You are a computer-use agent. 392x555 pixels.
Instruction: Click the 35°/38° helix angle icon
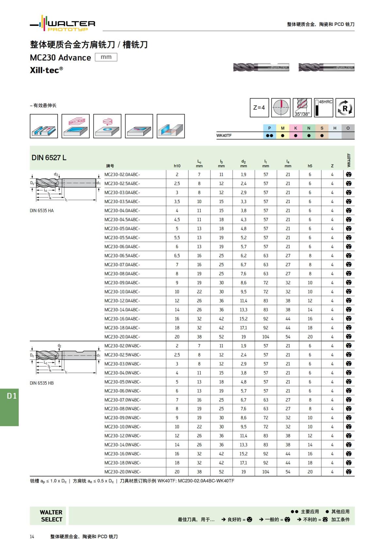tap(302, 108)
